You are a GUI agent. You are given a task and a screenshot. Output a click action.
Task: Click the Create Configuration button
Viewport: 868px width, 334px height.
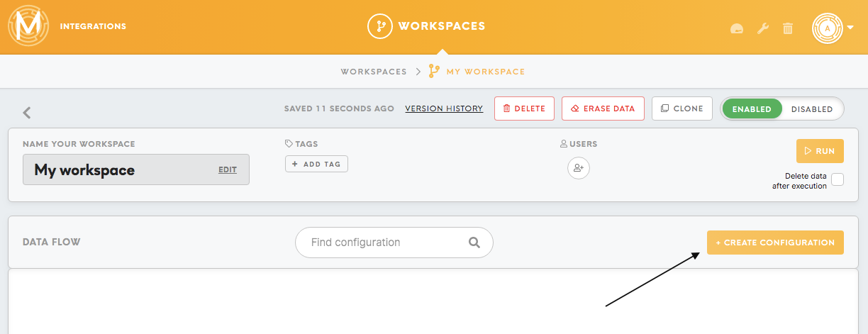click(x=775, y=243)
